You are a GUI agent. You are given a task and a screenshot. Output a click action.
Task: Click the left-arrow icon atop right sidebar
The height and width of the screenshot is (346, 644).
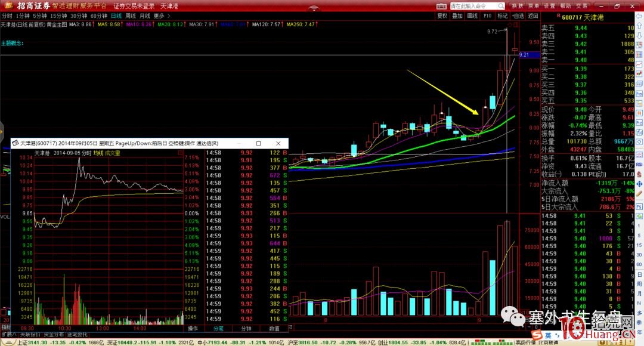pyautogui.click(x=639, y=16)
